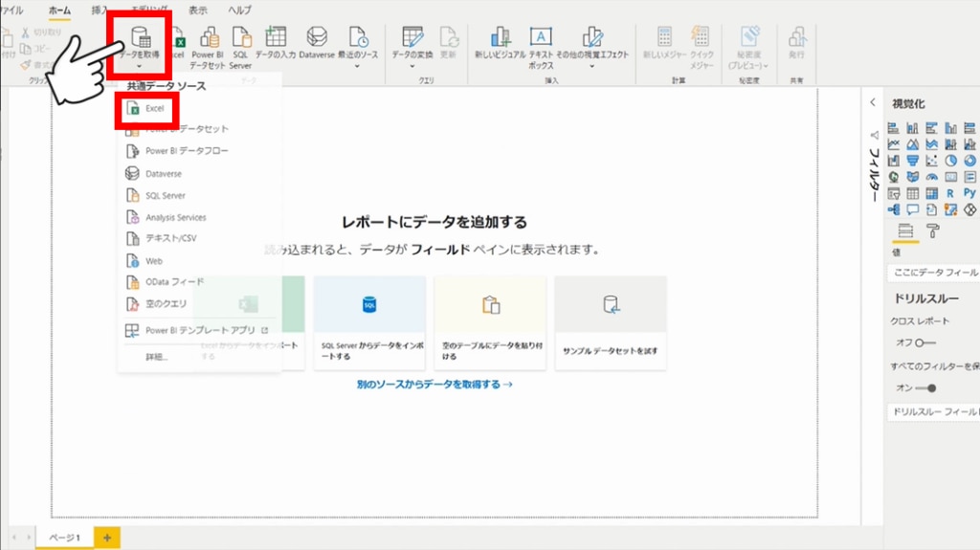The image size is (980, 550).
Task: Select the R script visual
Action: click(950, 193)
